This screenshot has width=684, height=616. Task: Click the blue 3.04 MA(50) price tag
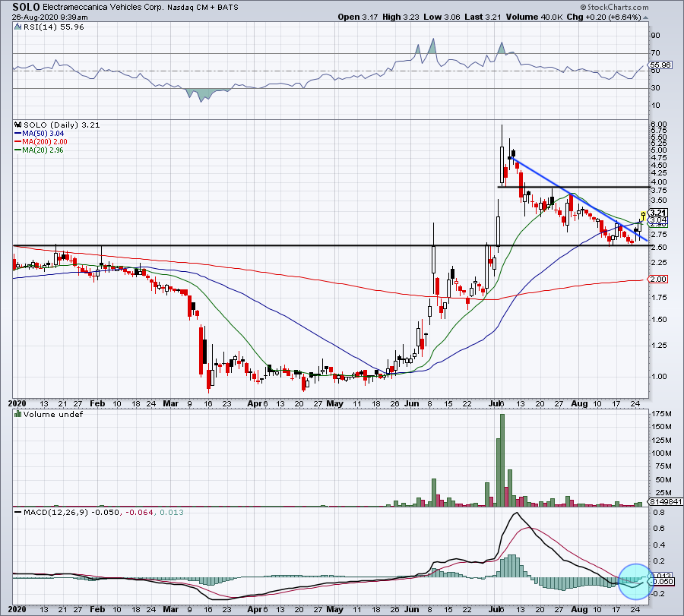point(658,220)
